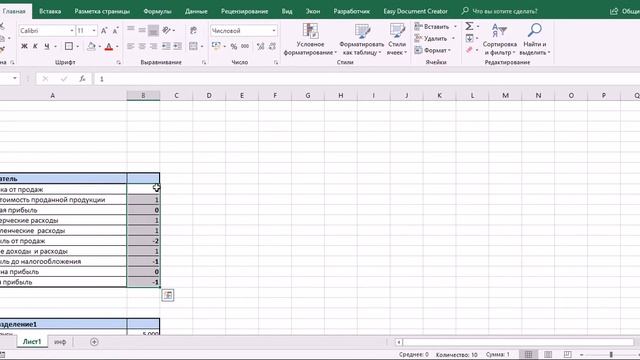The image size is (640, 360).
Task: Decrease indent
Action: [x=166, y=47]
